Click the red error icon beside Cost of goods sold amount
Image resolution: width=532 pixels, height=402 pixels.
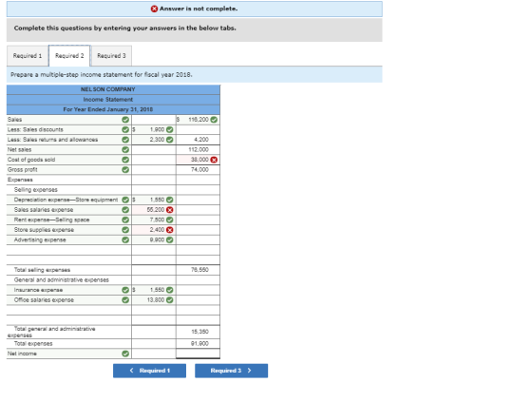(214, 160)
